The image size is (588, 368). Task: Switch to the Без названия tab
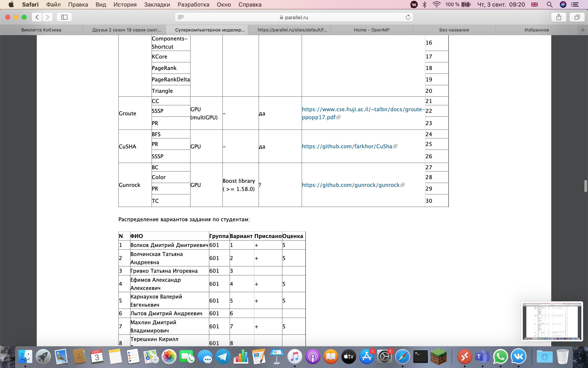tap(454, 30)
